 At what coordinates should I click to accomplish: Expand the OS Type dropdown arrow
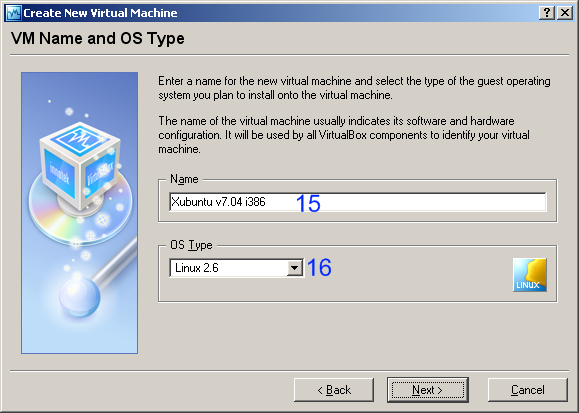[294, 268]
